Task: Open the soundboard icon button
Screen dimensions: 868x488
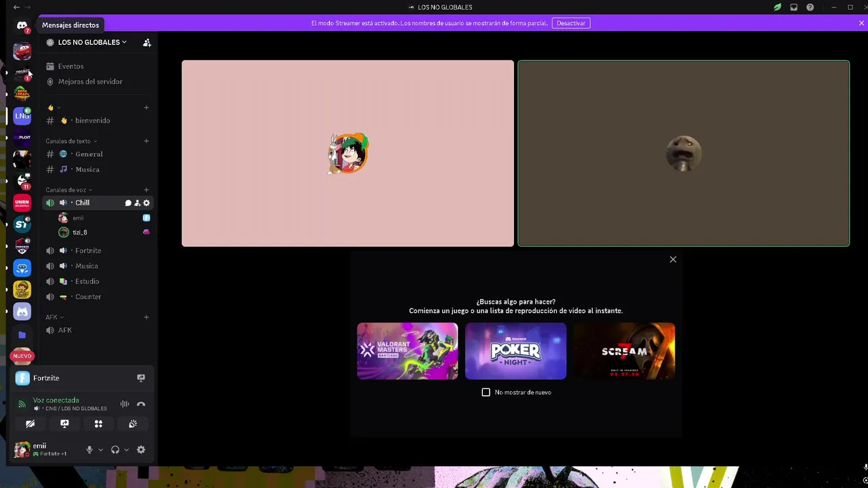Action: click(x=133, y=424)
